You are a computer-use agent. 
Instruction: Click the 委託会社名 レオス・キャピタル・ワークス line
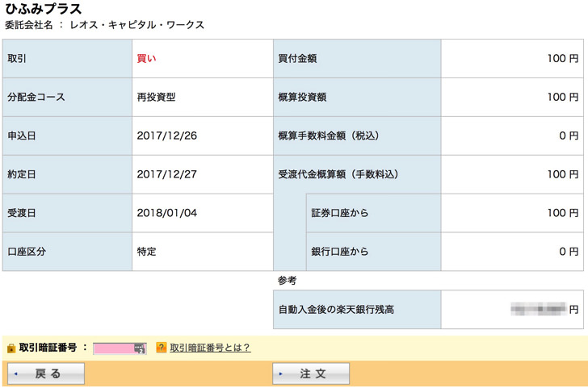tap(104, 25)
